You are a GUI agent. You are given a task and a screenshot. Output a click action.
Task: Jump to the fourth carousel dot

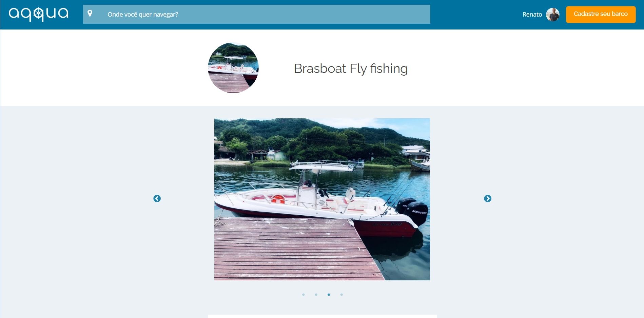tap(341, 295)
